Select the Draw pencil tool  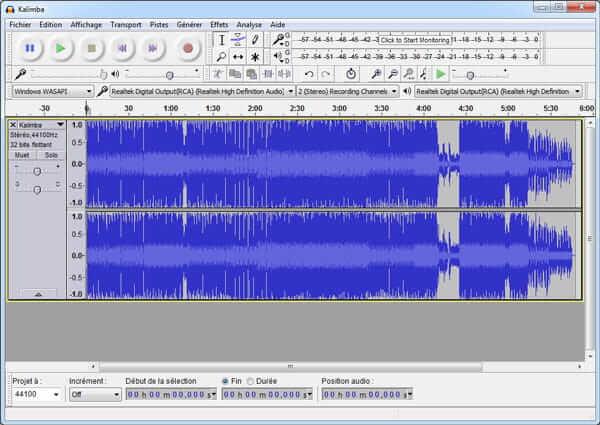point(254,40)
